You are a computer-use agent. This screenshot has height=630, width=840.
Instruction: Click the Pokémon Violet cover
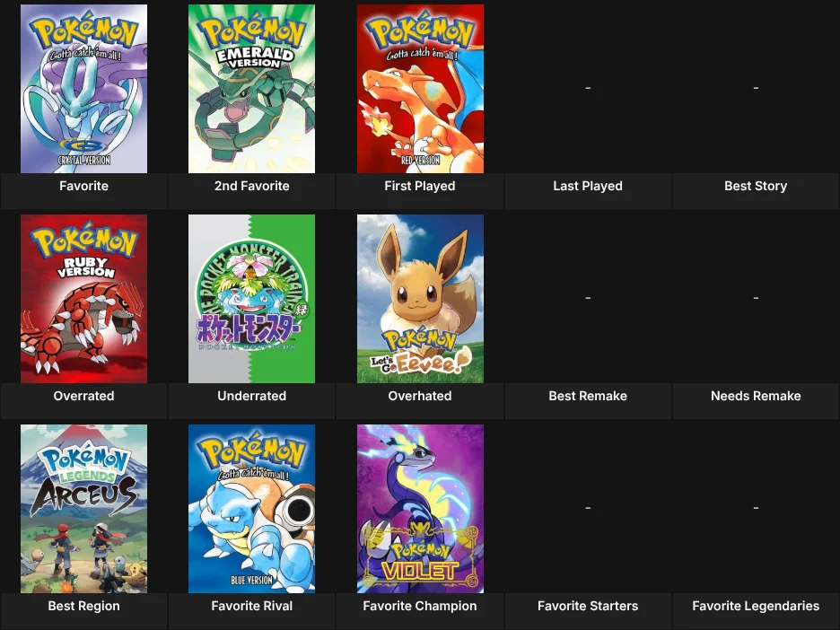tap(420, 509)
